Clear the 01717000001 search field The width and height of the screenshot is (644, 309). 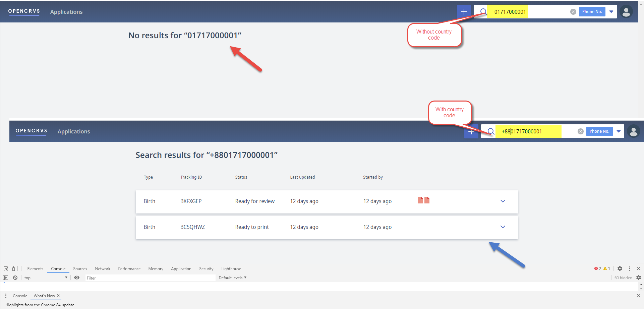coord(573,12)
